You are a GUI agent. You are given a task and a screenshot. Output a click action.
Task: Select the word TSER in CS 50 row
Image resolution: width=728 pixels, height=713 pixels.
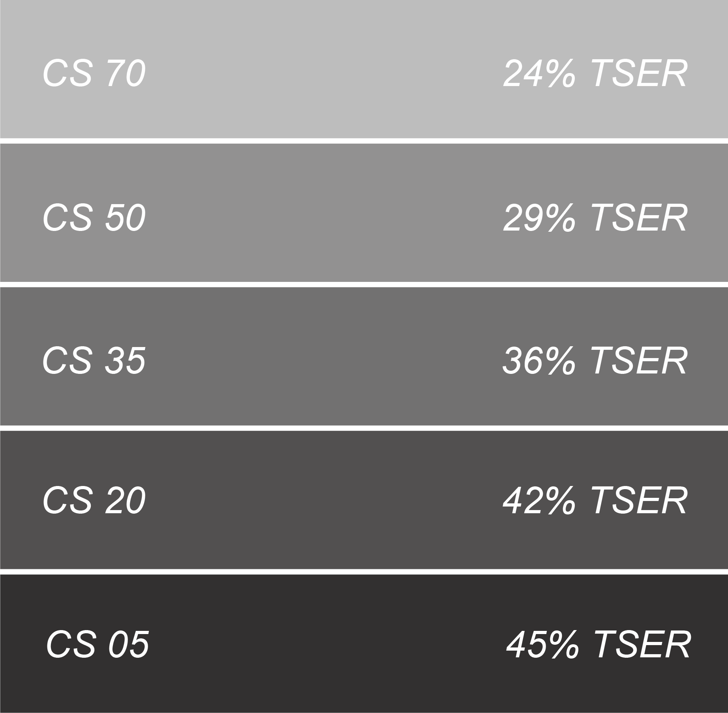640,217
